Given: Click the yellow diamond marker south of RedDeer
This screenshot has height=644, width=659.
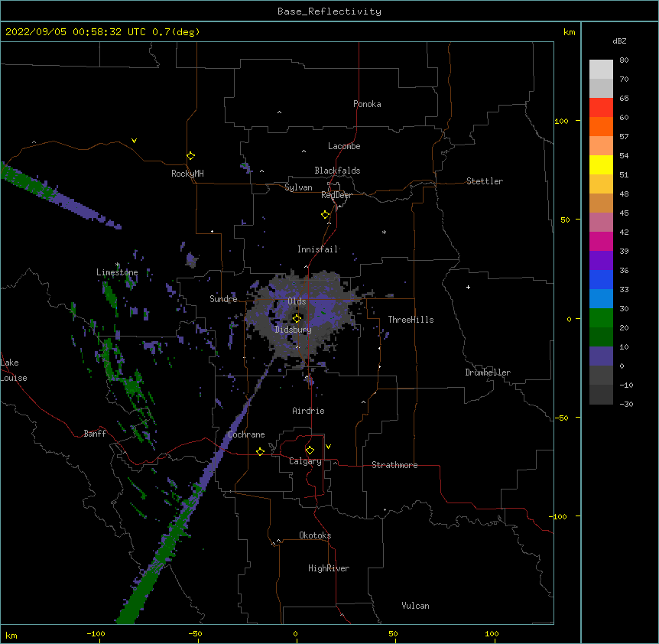Looking at the screenshot, I should (x=326, y=215).
